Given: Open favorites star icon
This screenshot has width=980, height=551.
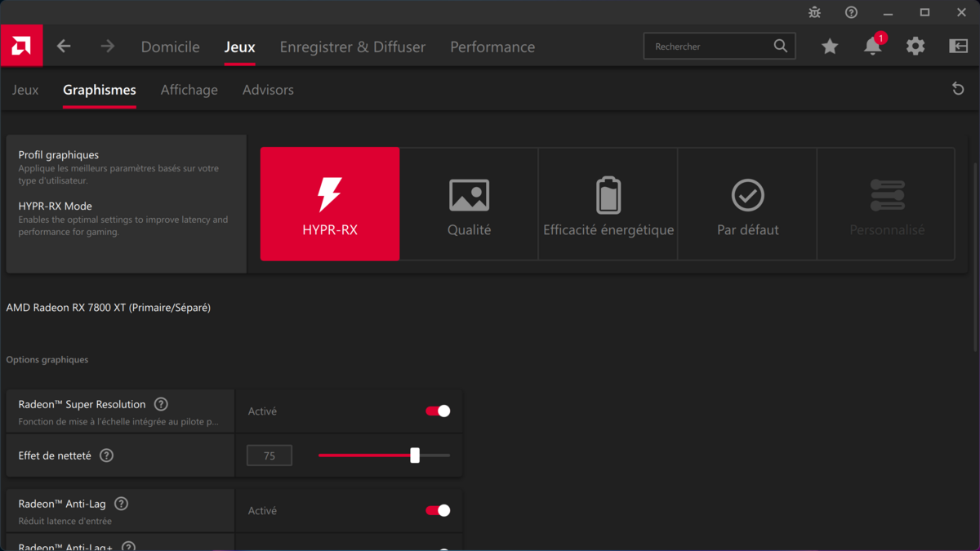Looking at the screenshot, I should pos(830,47).
